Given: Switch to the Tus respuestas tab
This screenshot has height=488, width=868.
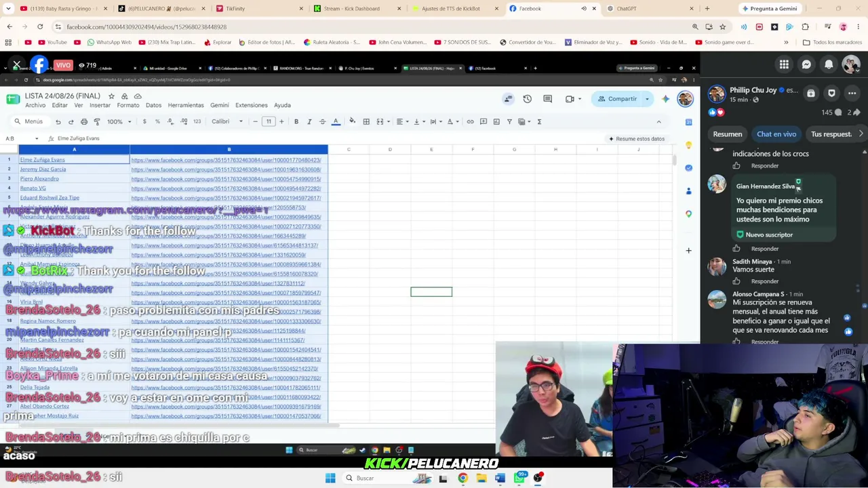Looking at the screenshot, I should click(831, 134).
